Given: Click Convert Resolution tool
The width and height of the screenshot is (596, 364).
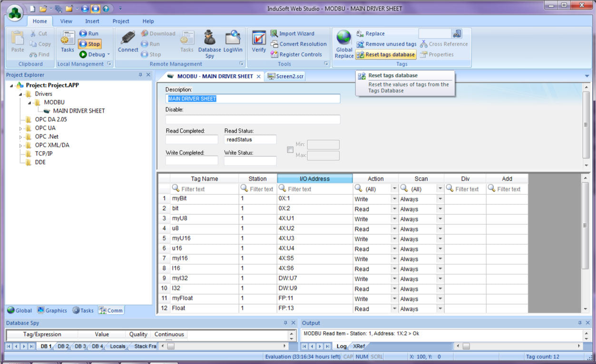Looking at the screenshot, I should (299, 44).
